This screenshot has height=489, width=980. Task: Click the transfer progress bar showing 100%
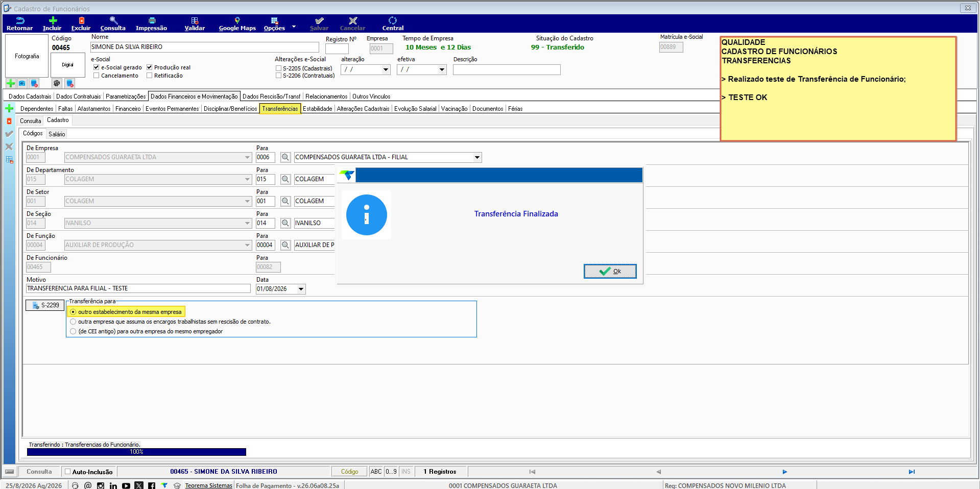point(136,452)
